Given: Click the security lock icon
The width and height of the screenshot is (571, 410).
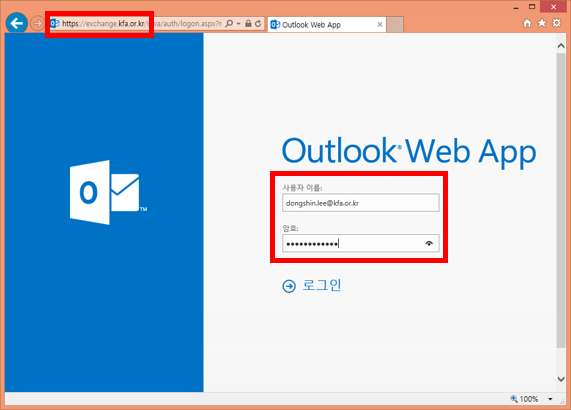Looking at the screenshot, I should pyautogui.click(x=248, y=24).
